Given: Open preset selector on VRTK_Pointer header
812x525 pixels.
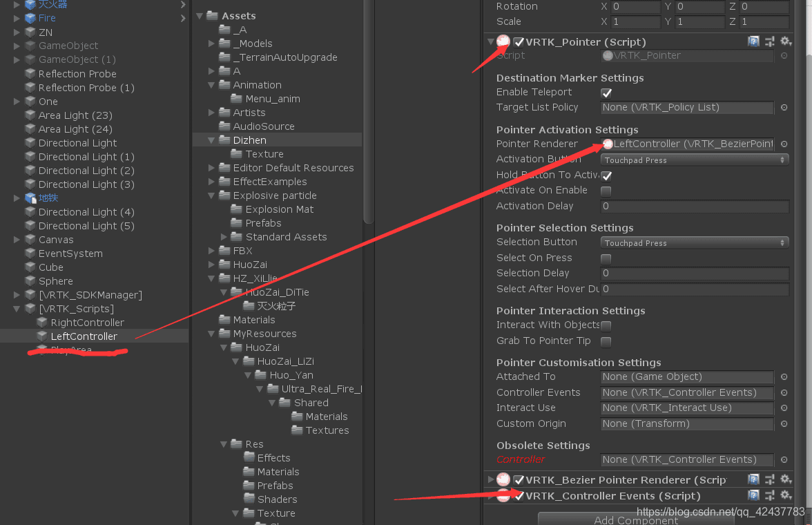Looking at the screenshot, I should click(x=770, y=42).
